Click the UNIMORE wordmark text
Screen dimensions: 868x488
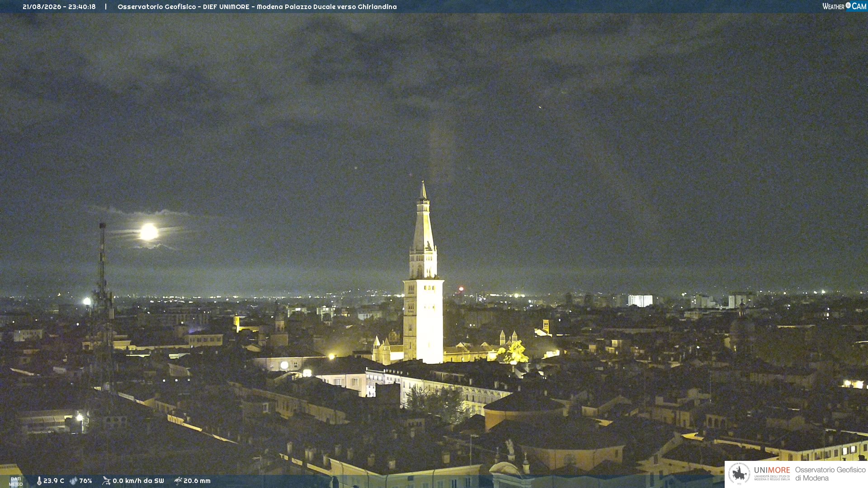click(x=772, y=470)
